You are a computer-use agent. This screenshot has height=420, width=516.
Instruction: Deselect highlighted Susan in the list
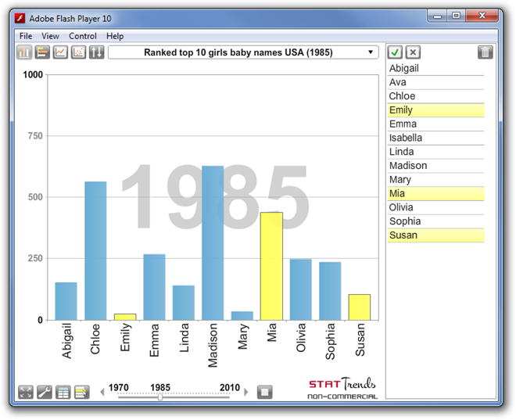[x=435, y=235]
